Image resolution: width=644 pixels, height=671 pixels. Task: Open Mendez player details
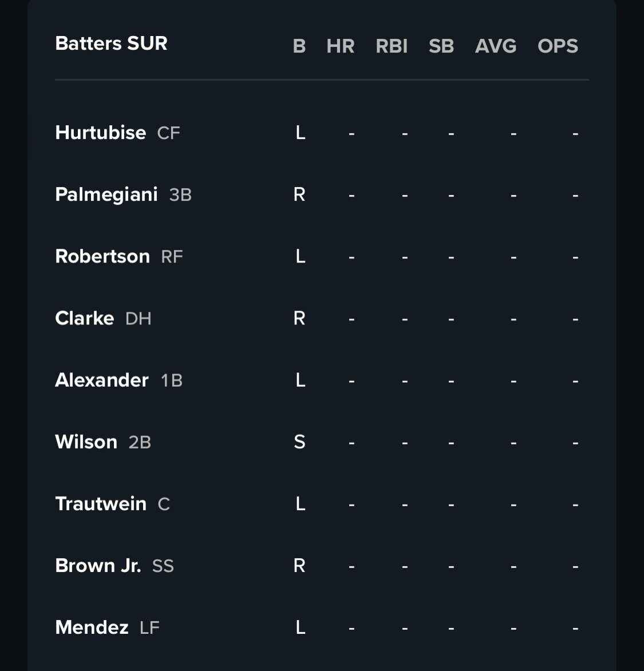coord(92,627)
